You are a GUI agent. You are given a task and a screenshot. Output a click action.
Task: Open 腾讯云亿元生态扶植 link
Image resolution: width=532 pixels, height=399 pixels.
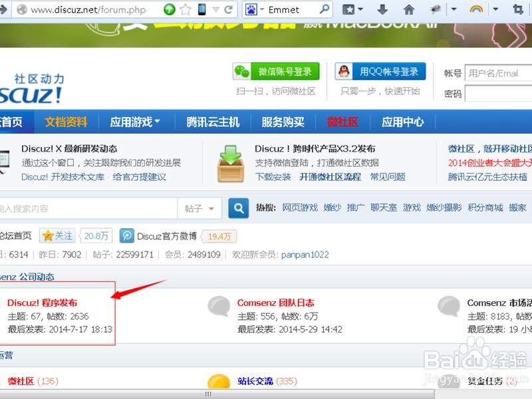[487, 177]
